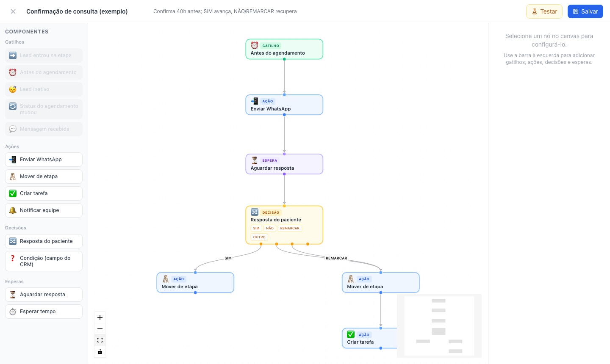Viewport: 610px width, 364px height.
Task: Close the workflow editor with the X icon
Action: tap(13, 11)
